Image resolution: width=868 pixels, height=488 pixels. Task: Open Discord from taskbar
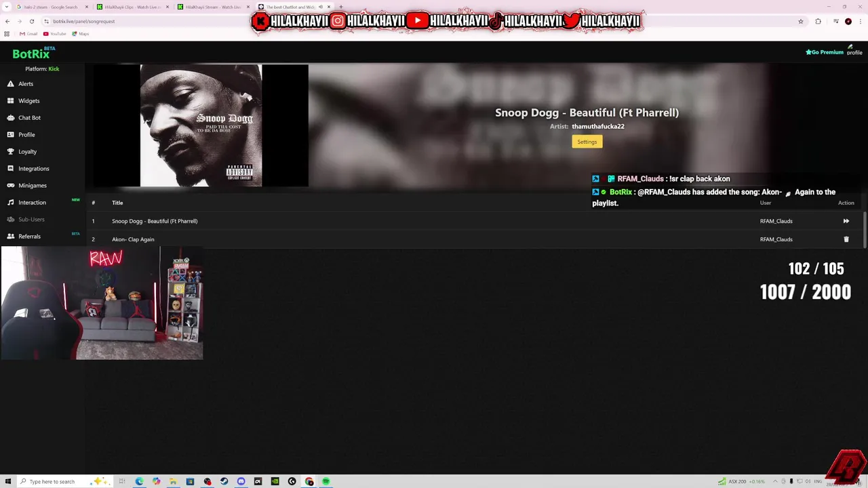point(241,481)
